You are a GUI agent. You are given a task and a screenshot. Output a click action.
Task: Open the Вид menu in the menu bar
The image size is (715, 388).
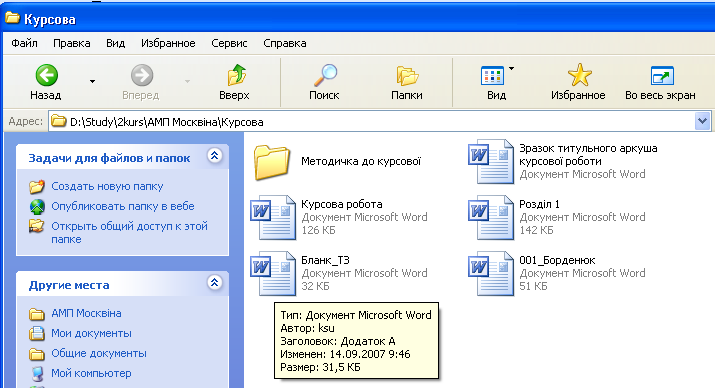[115, 43]
